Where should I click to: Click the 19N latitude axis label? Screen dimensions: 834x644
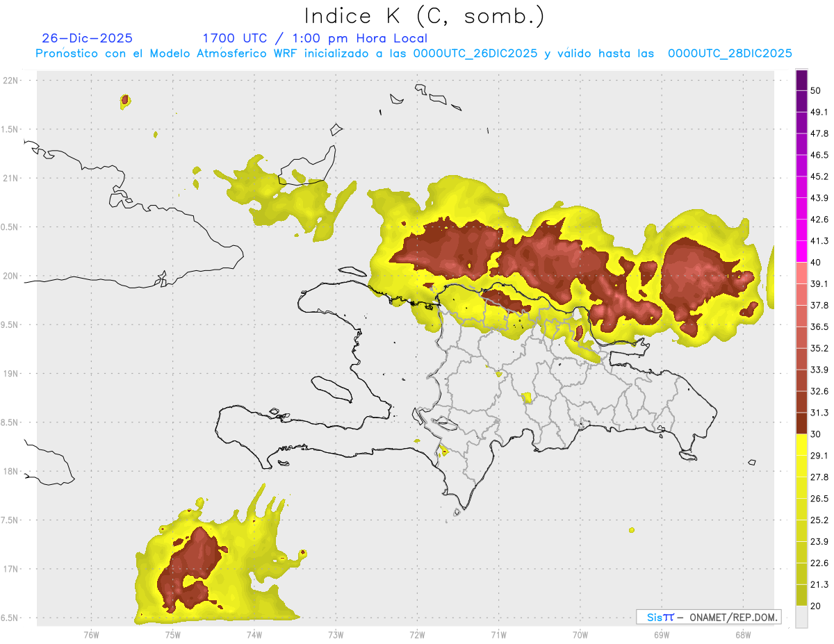[12, 374]
